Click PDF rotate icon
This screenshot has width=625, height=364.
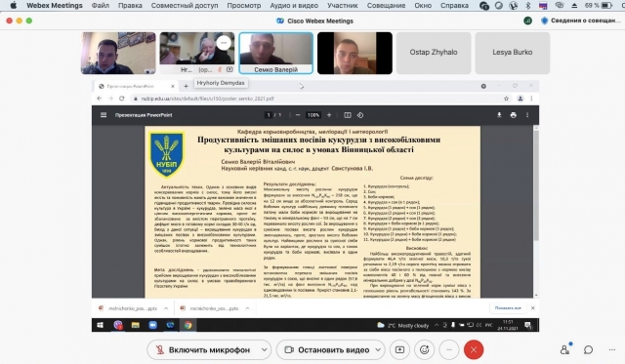pyautogui.click(x=360, y=115)
